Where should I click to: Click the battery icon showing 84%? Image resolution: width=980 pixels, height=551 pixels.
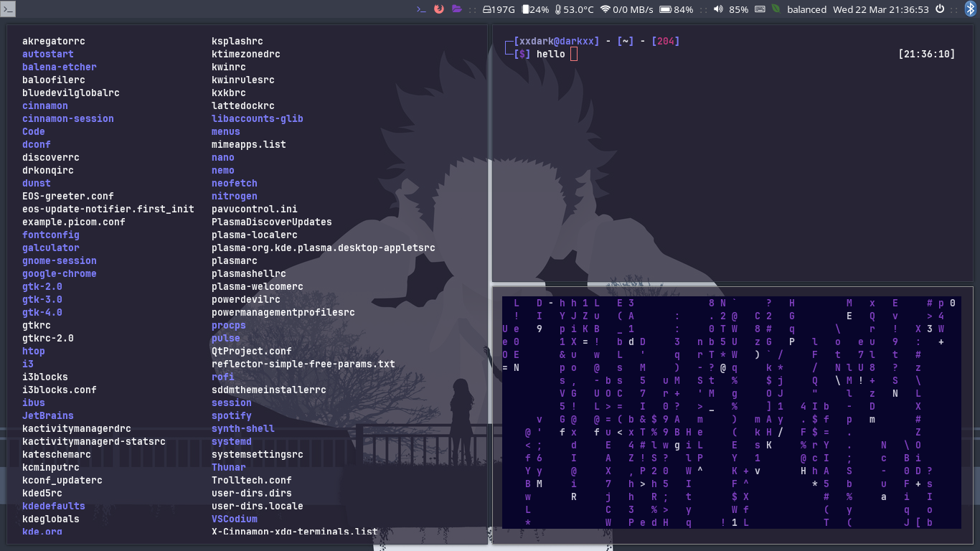(x=665, y=9)
